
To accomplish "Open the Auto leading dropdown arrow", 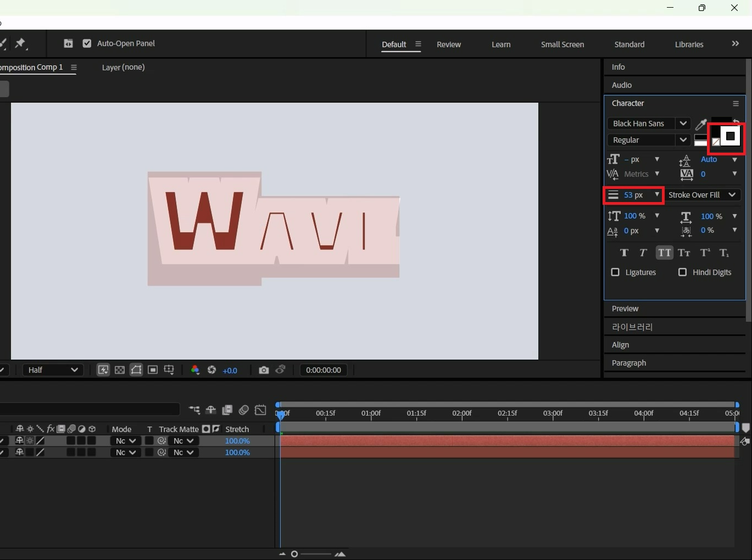I will (x=734, y=159).
